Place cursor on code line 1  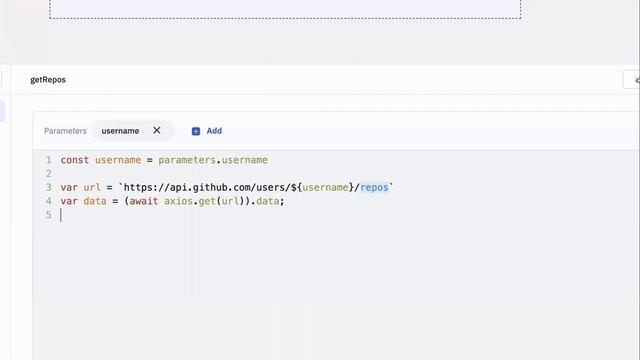(164, 160)
